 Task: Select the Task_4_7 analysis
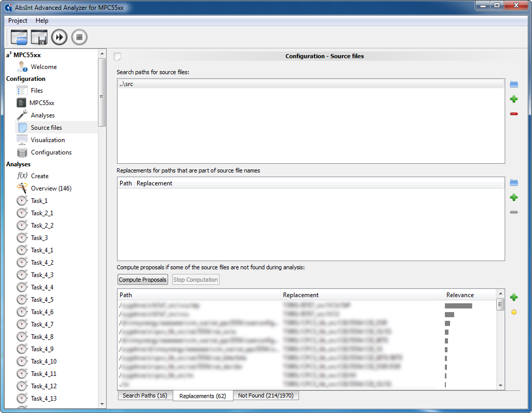(42, 324)
